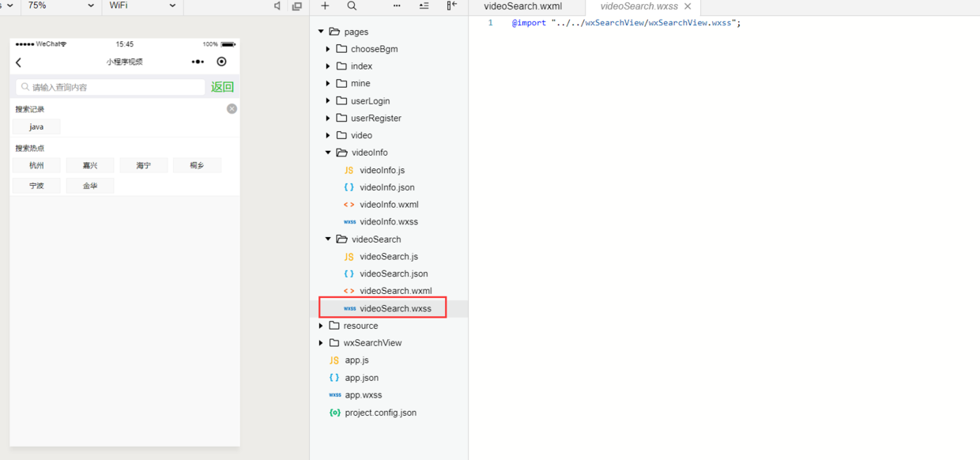This screenshot has width=980, height=460.
Task: Click the @import line in the editor
Action: tap(627, 23)
